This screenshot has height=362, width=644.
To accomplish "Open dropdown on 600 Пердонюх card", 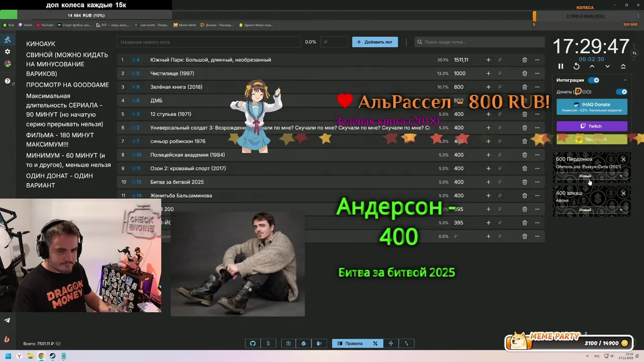I will [621, 176].
